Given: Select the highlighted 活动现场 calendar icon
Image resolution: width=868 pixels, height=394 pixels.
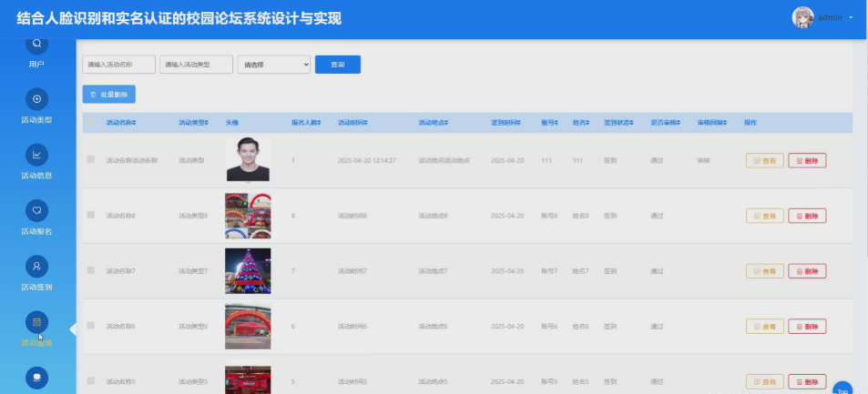Looking at the screenshot, I should coord(36,322).
